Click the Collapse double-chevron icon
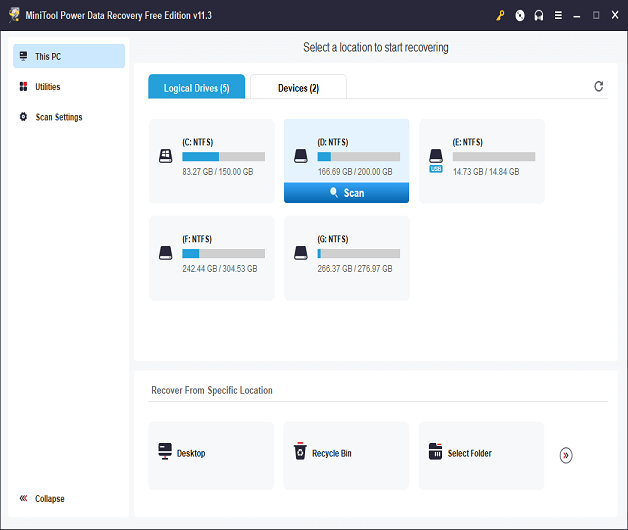Viewport: 628px width, 530px height. tap(24, 498)
